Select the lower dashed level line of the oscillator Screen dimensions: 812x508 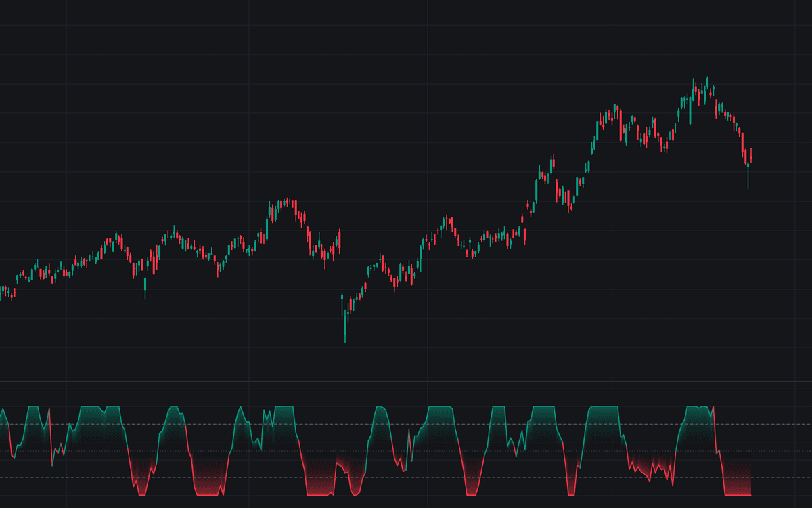406,478
